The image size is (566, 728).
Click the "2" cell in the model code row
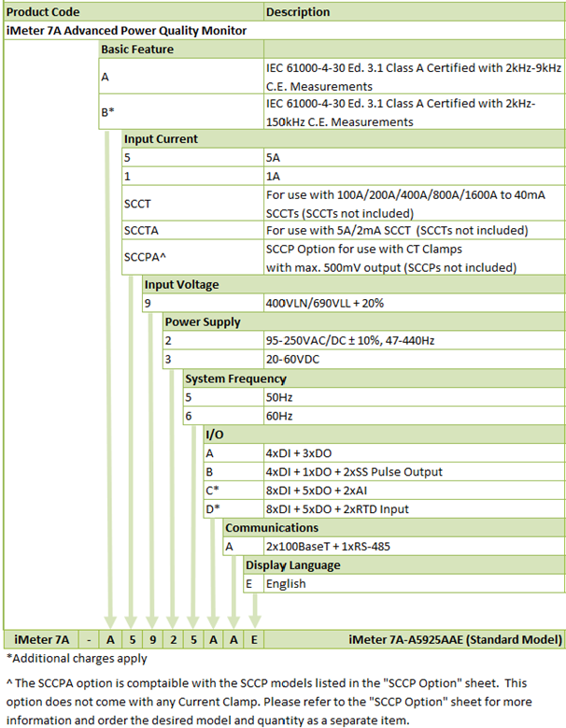click(x=173, y=640)
